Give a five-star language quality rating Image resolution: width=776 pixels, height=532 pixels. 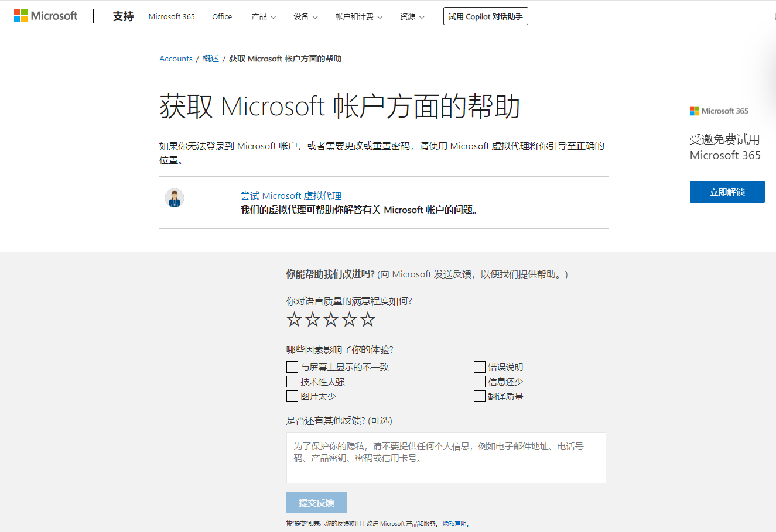point(368,320)
